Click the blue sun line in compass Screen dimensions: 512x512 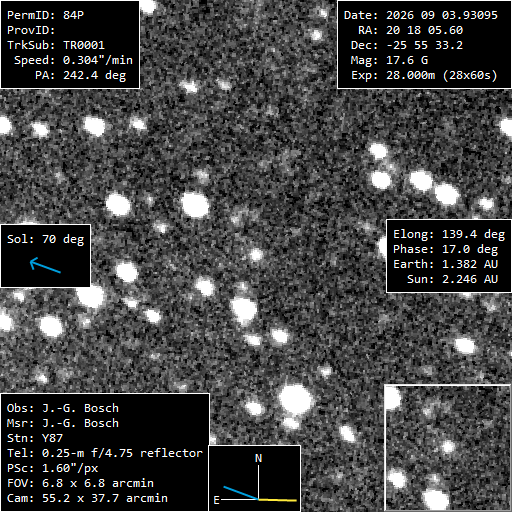coord(241,493)
